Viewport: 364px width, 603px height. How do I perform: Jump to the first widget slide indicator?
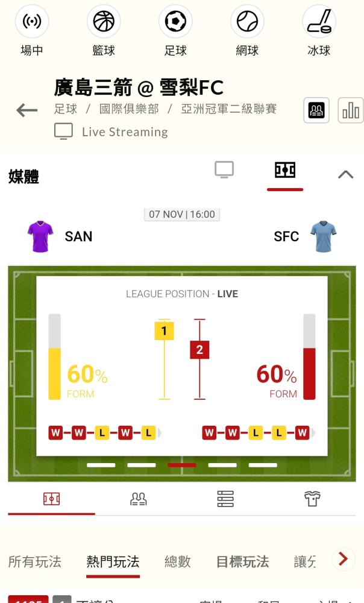[101, 465]
